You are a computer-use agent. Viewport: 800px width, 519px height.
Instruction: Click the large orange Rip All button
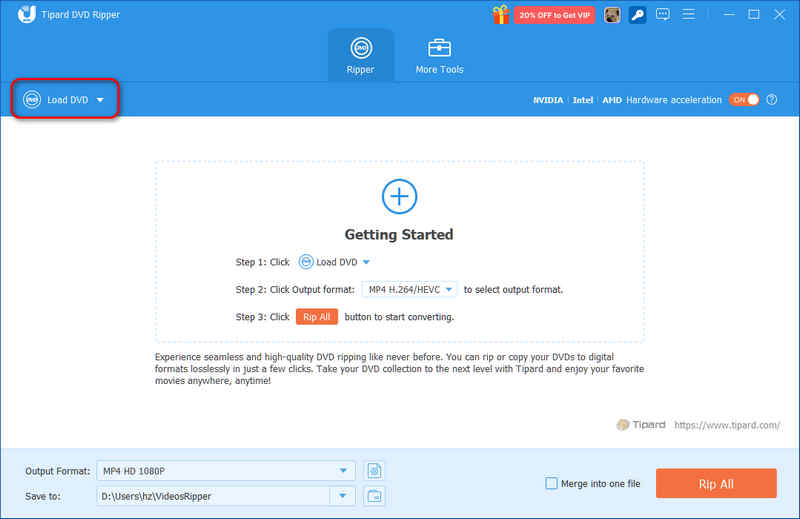716,483
